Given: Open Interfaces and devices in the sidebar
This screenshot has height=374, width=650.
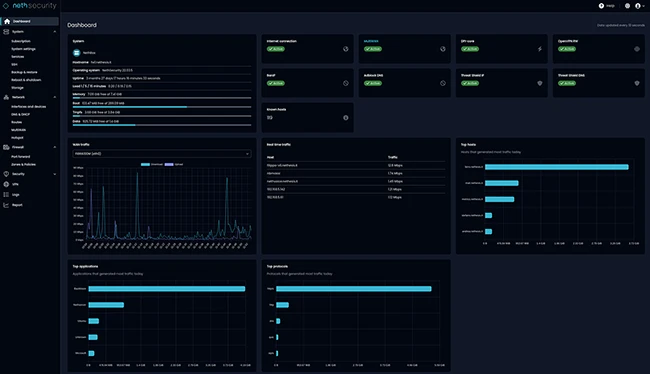Looking at the screenshot, I should (29, 107).
